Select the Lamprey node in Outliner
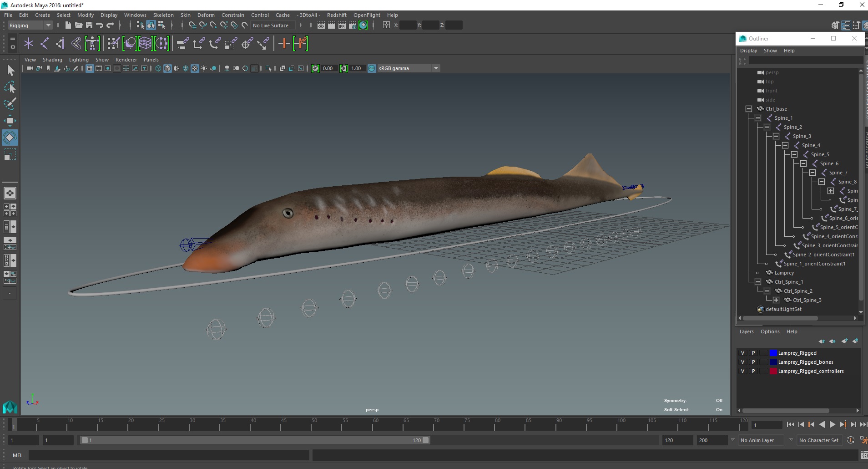868x469 pixels. click(x=784, y=273)
